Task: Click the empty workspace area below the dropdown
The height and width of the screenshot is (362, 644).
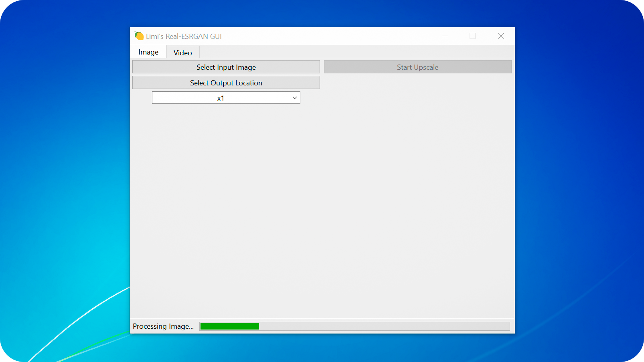Action: tap(321, 200)
